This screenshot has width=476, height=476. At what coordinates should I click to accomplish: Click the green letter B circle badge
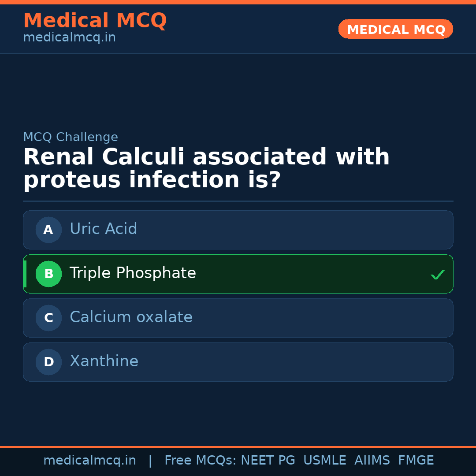tap(48, 274)
